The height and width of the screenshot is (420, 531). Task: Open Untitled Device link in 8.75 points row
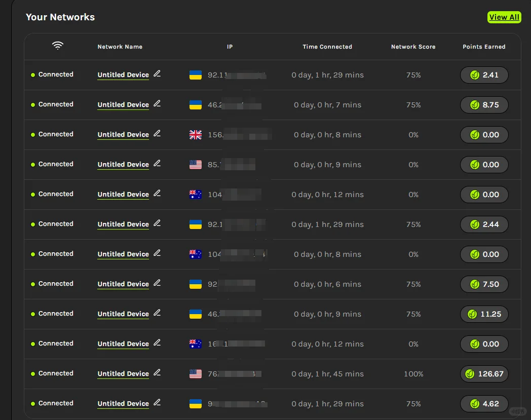point(123,105)
